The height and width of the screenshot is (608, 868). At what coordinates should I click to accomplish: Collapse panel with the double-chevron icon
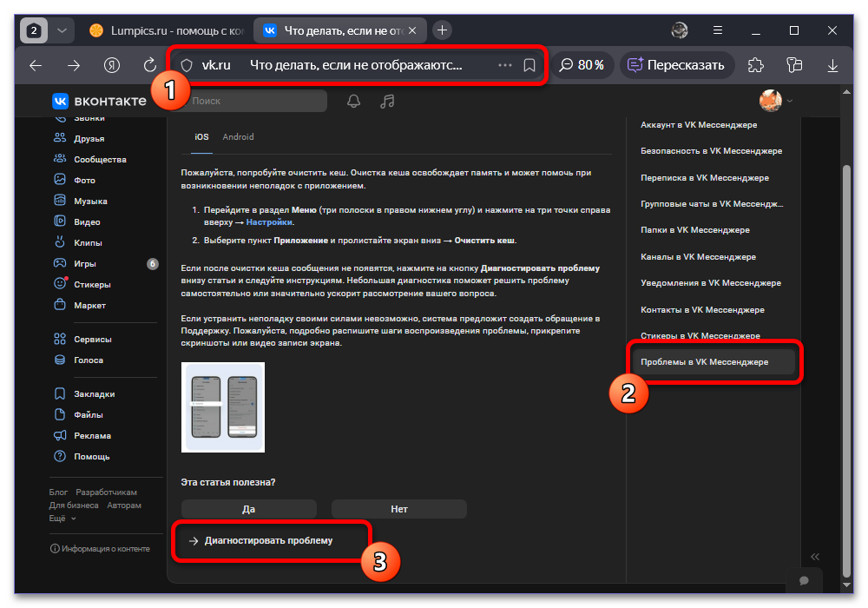click(815, 557)
